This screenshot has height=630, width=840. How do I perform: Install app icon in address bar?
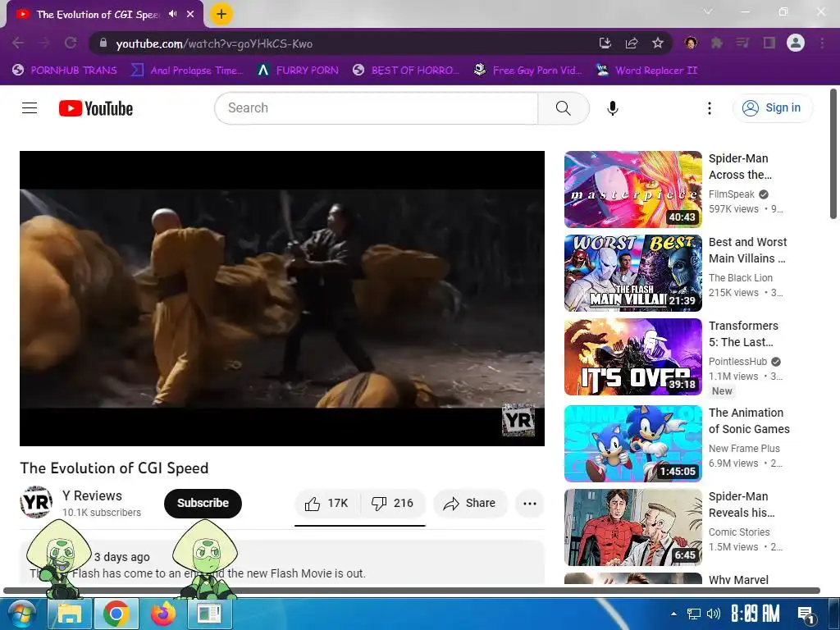click(605, 43)
